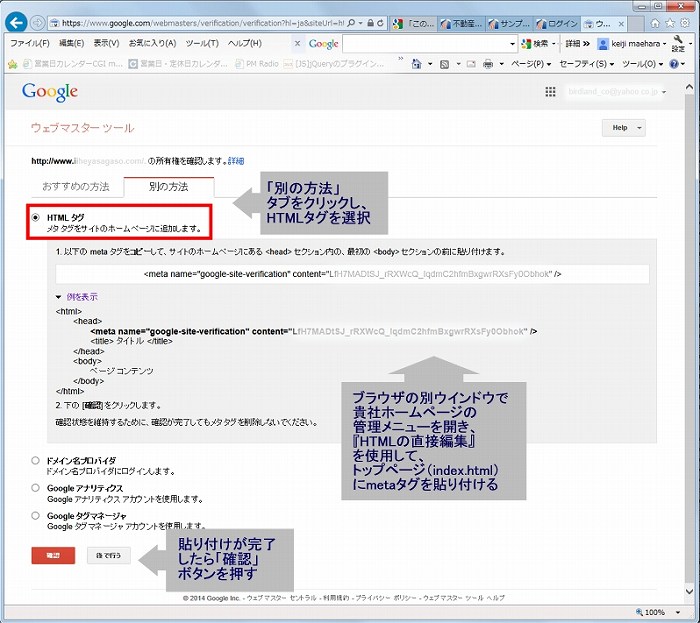Click the Google logo on the page
Image resolution: width=700 pixels, height=623 pixels.
(x=50, y=92)
